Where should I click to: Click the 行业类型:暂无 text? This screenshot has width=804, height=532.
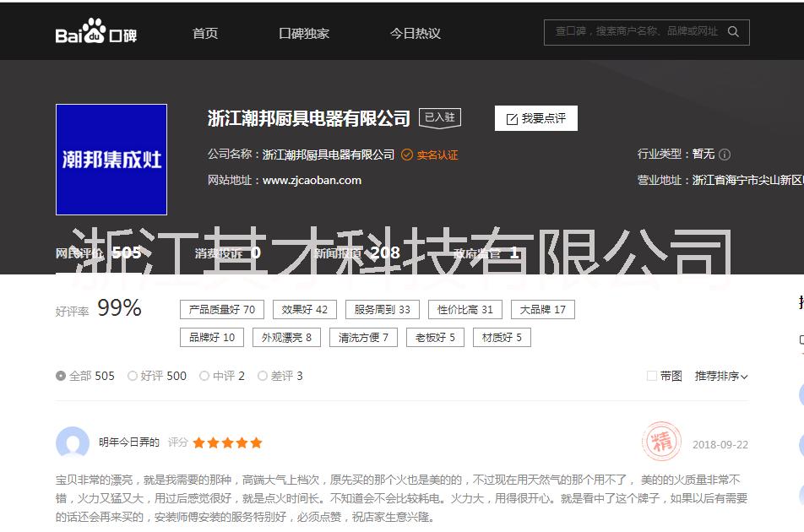click(676, 154)
